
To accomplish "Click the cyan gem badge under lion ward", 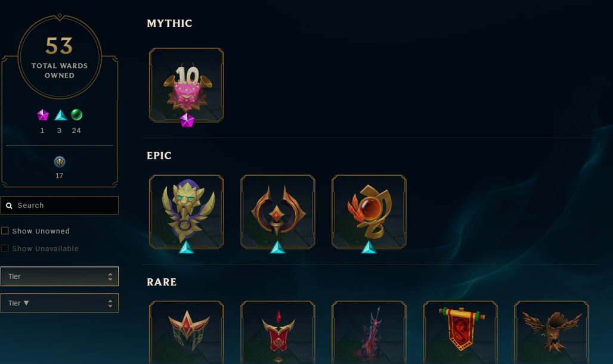I will [186, 247].
